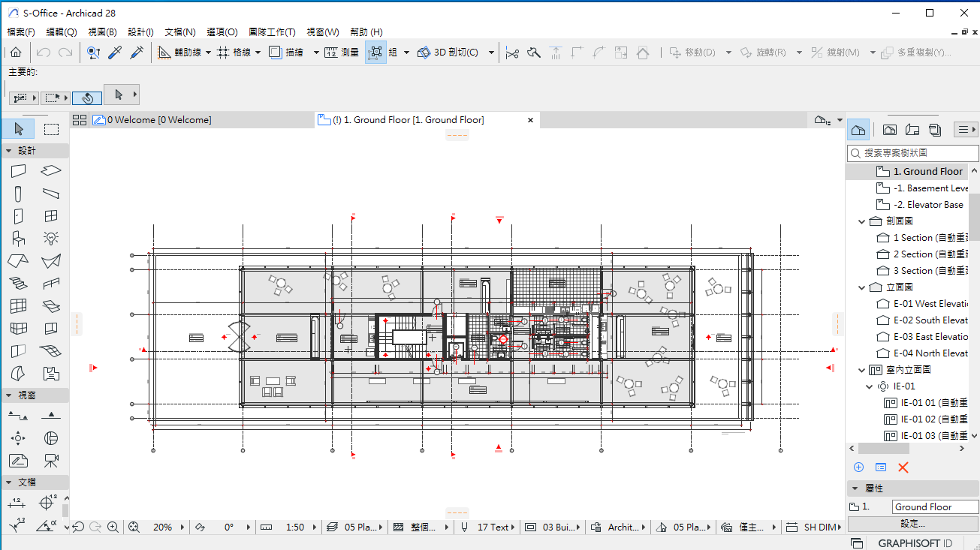
Task: Choose the Object chair tool
Action: 18,239
